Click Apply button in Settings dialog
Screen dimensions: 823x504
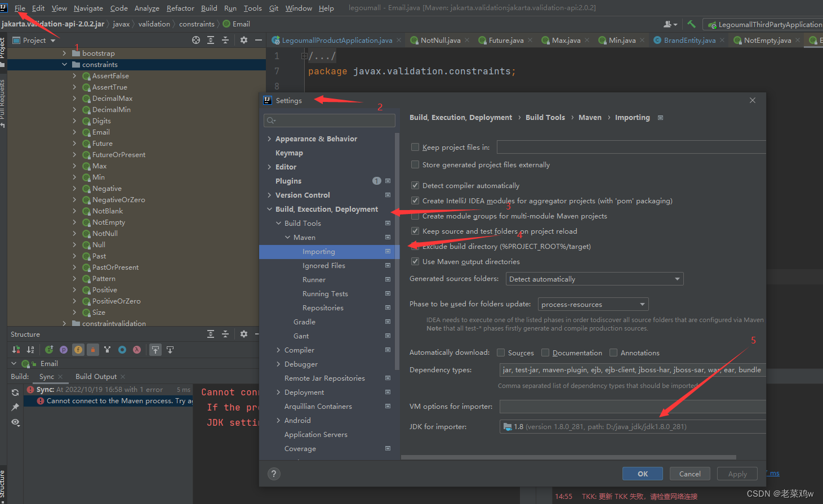737,474
